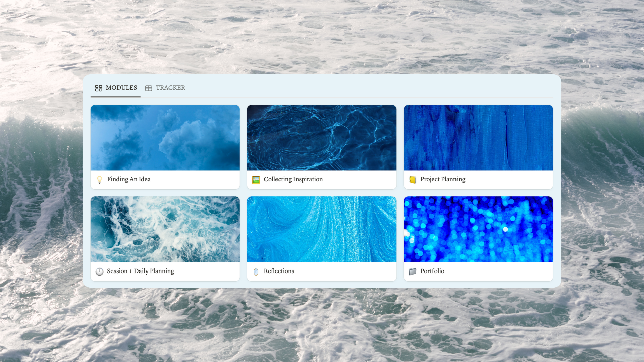This screenshot has width=644, height=362.
Task: Open the Collecting Inspiration page title
Action: pyautogui.click(x=293, y=179)
